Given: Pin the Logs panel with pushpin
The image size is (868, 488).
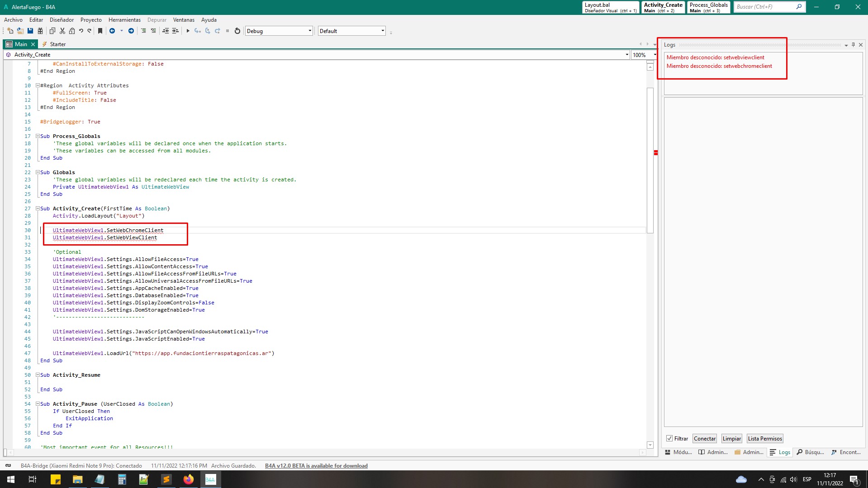Looking at the screenshot, I should (853, 45).
